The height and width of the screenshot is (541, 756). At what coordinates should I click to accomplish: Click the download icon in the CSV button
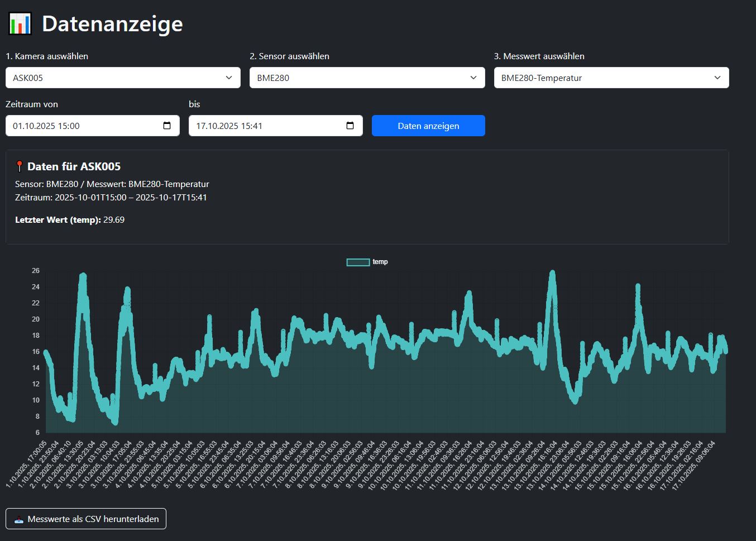pos(19,519)
